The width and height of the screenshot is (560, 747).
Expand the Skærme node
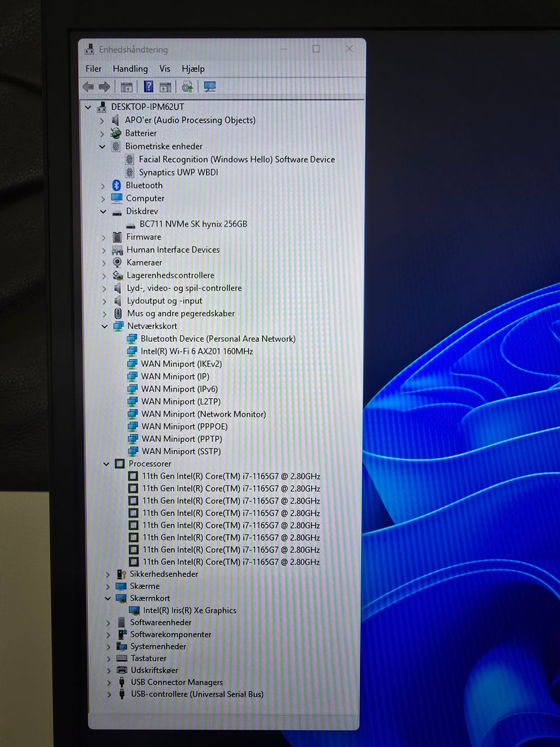108,587
